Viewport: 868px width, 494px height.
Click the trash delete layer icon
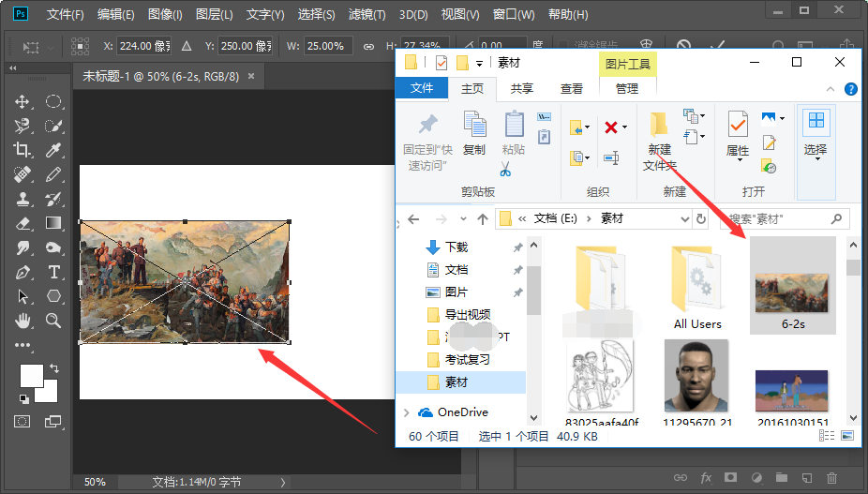coord(831,477)
